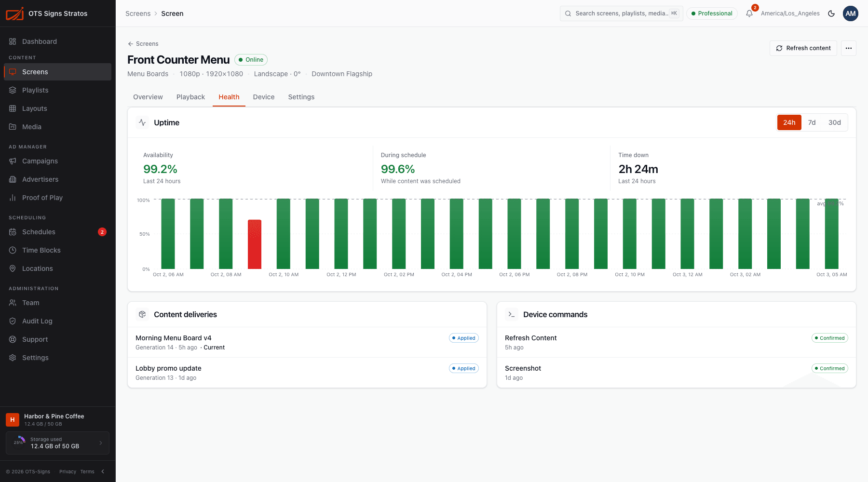Open the Terms link in footer

[x=87, y=471]
